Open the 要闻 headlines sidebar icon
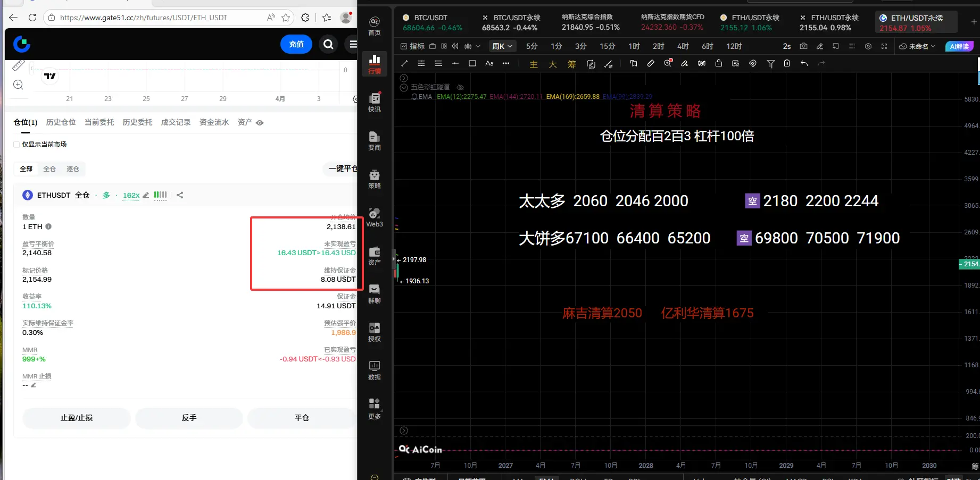Viewport: 980px width, 480px height. (x=375, y=141)
